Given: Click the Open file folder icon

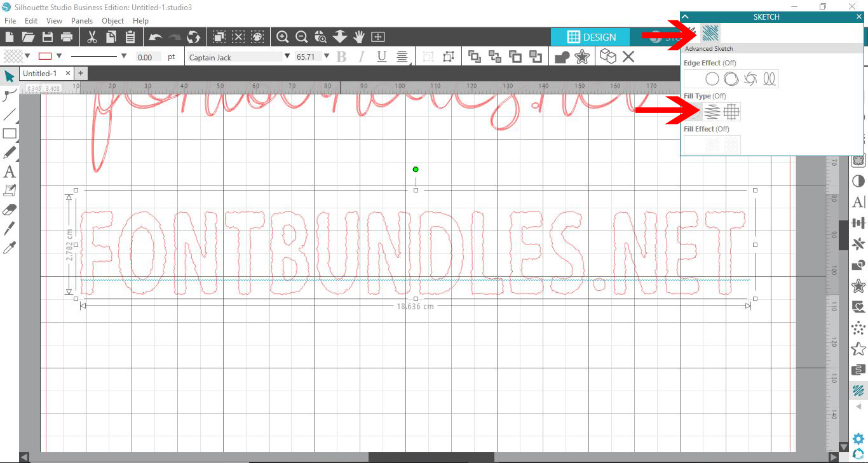Looking at the screenshot, I should pyautogui.click(x=28, y=37).
